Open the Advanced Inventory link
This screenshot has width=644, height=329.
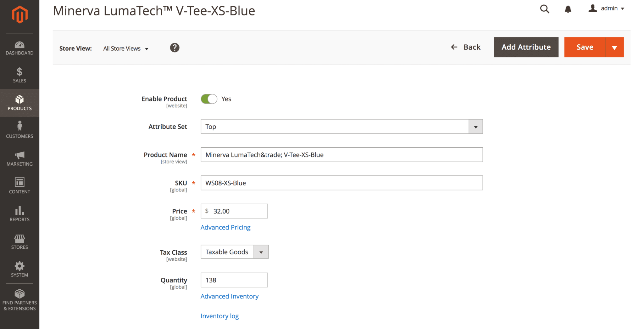tap(230, 296)
